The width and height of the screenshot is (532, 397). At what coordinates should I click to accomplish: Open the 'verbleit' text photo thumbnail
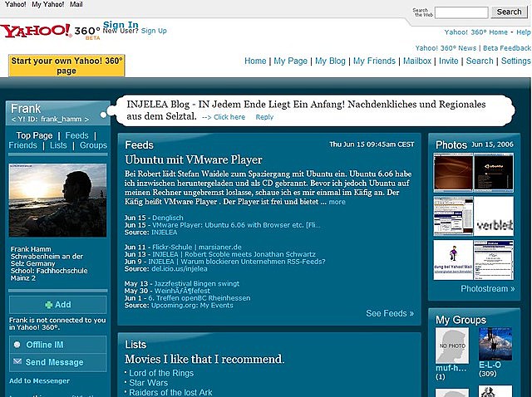[494, 216]
